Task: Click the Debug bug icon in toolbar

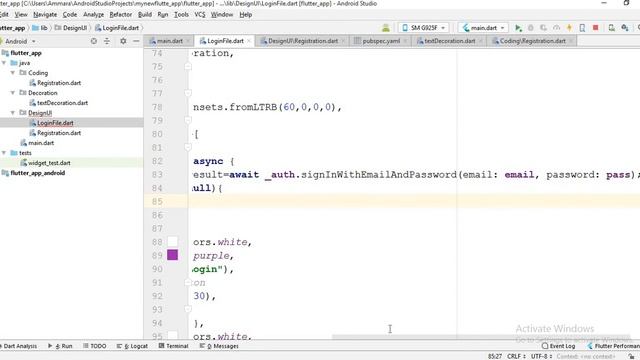Action: pyautogui.click(x=531, y=28)
